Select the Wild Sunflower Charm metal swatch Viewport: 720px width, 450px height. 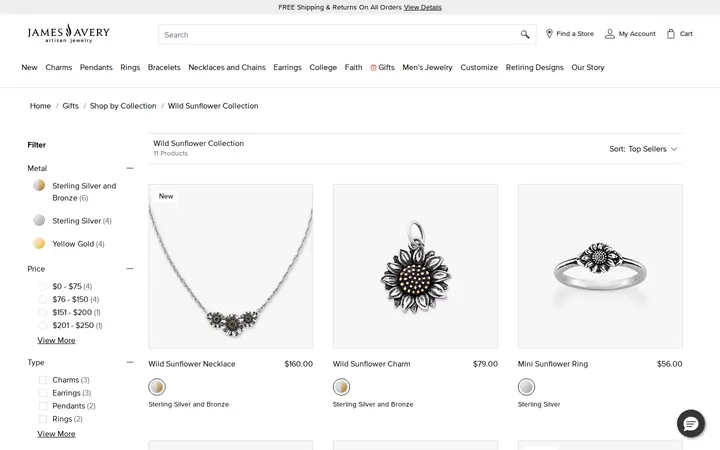[341, 387]
